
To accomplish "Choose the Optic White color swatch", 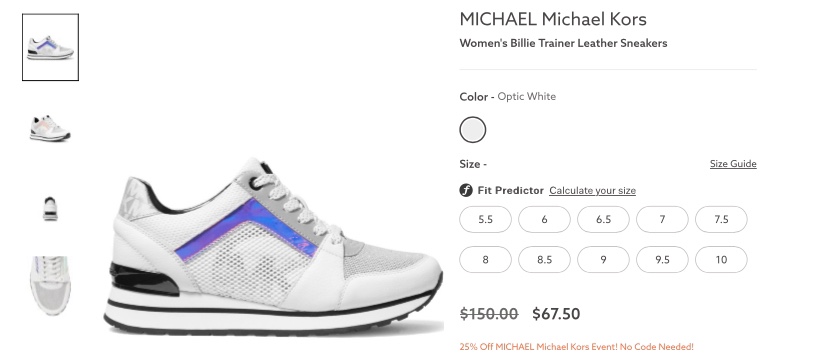I will tap(473, 130).
